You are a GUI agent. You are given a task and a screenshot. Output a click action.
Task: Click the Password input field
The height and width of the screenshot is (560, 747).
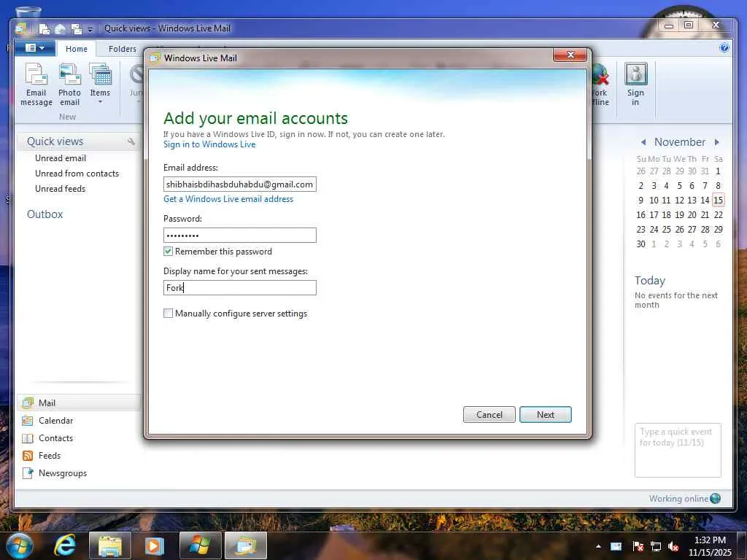239,236
